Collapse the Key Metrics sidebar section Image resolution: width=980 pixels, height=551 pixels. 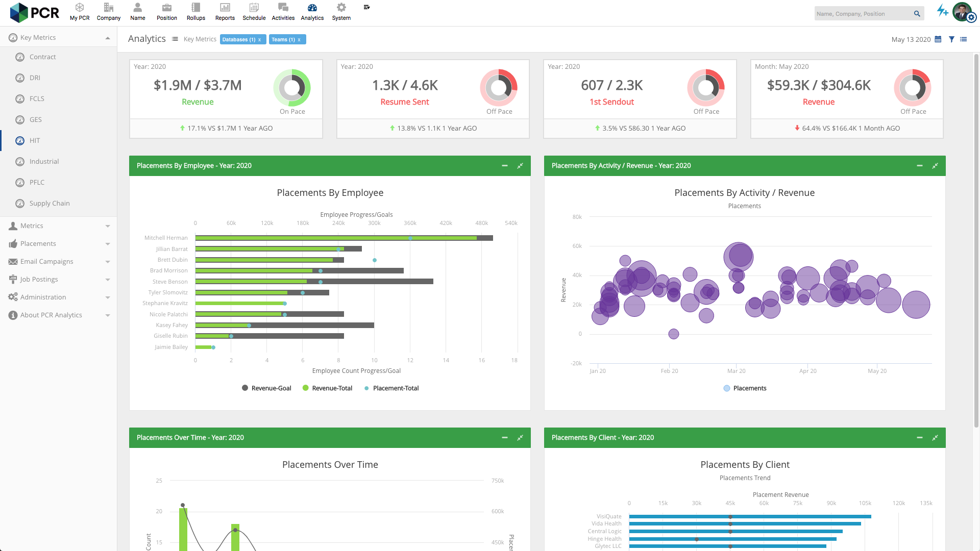107,37
